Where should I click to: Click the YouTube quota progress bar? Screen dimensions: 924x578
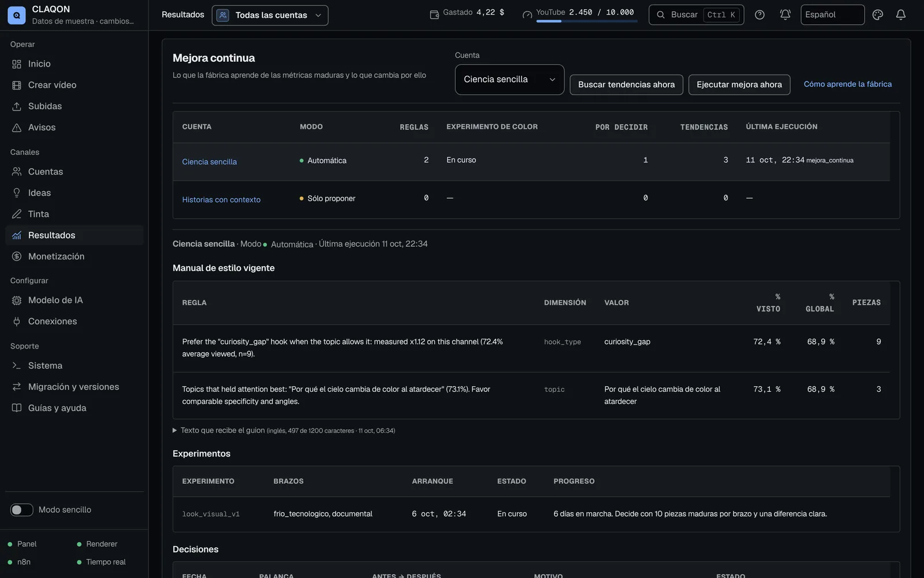(x=587, y=21)
